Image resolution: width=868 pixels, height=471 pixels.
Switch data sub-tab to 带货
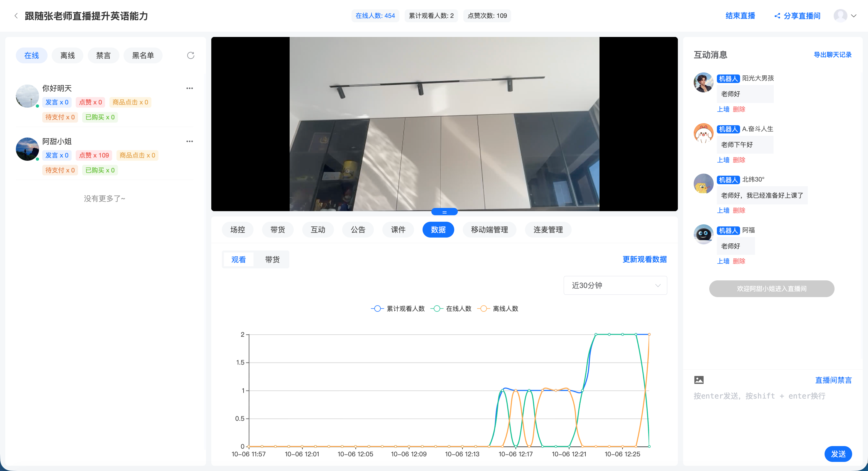pyautogui.click(x=272, y=260)
